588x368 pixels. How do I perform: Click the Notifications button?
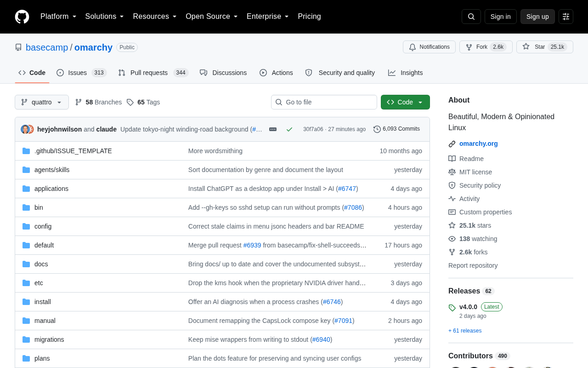tap(429, 47)
